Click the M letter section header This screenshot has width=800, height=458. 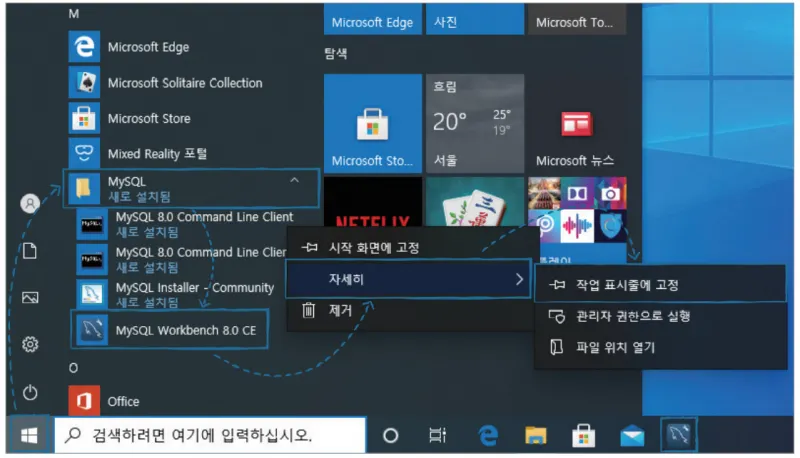[x=74, y=14]
